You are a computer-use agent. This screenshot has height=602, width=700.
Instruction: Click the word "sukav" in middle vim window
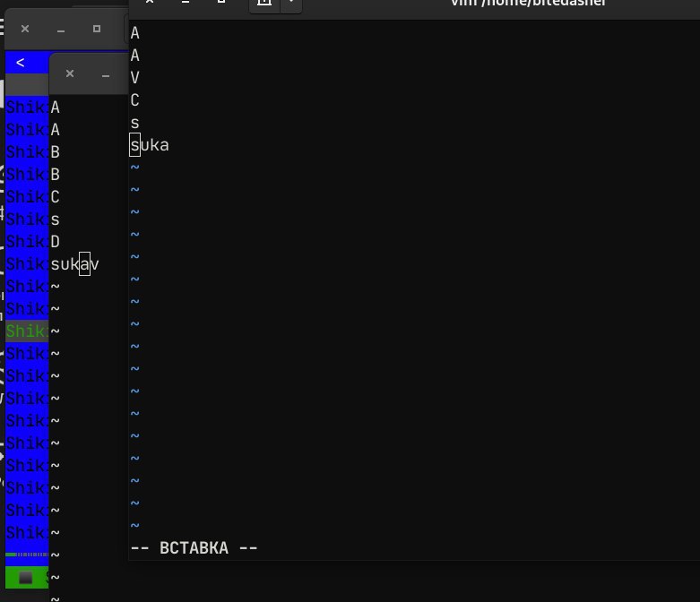[74, 264]
